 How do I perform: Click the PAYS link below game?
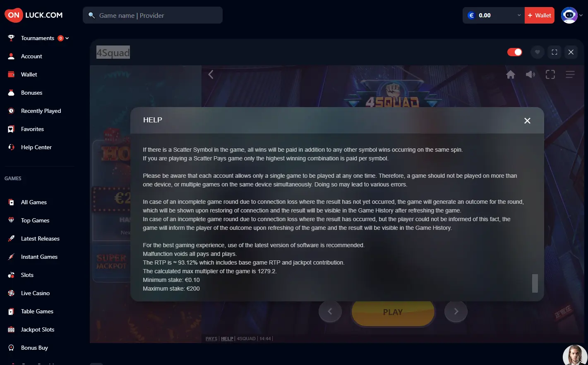click(211, 339)
